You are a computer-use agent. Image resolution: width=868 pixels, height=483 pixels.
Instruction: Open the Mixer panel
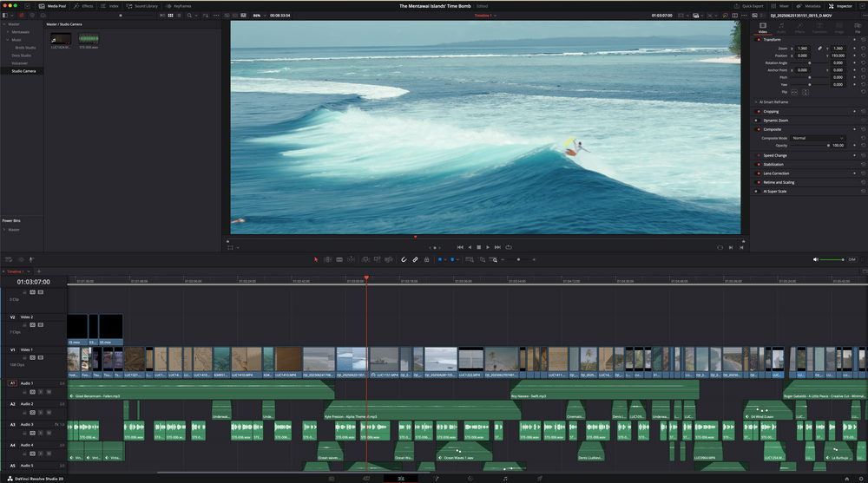pyautogui.click(x=780, y=6)
